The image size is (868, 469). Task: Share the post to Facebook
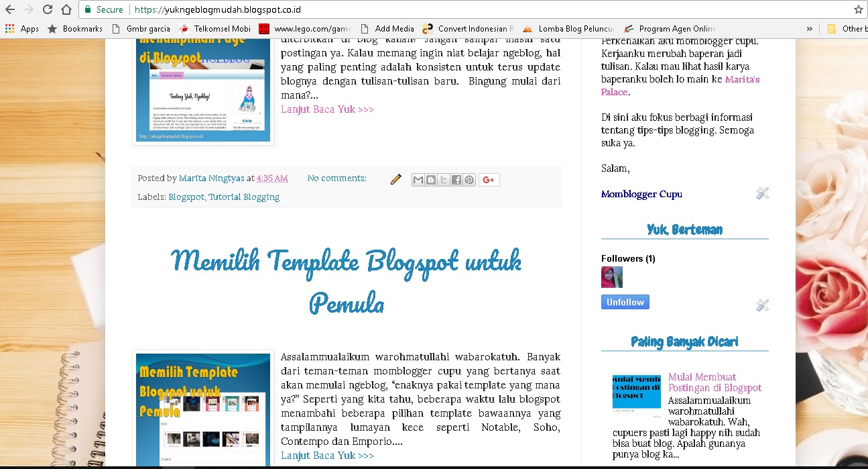point(456,179)
